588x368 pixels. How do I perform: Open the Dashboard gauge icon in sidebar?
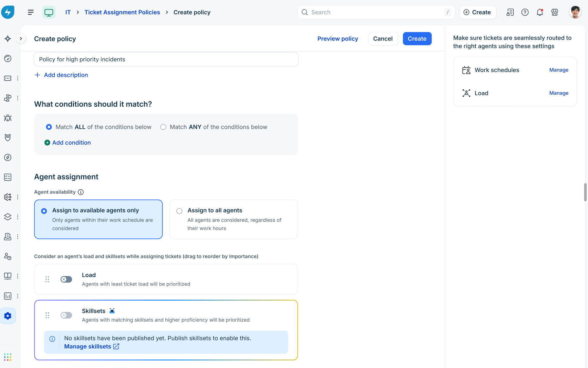[x=8, y=58]
